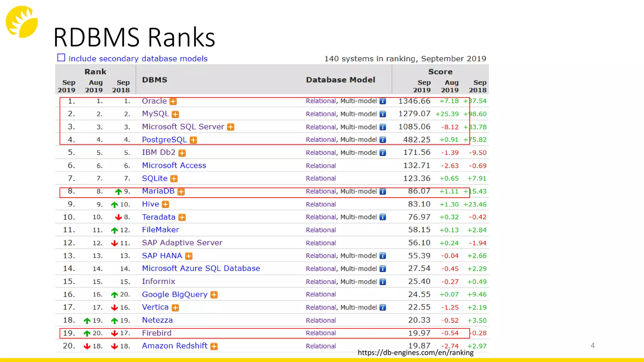Screen dimensions: 644x362
Task: Open the FileMaker link
Action: click(x=160, y=230)
